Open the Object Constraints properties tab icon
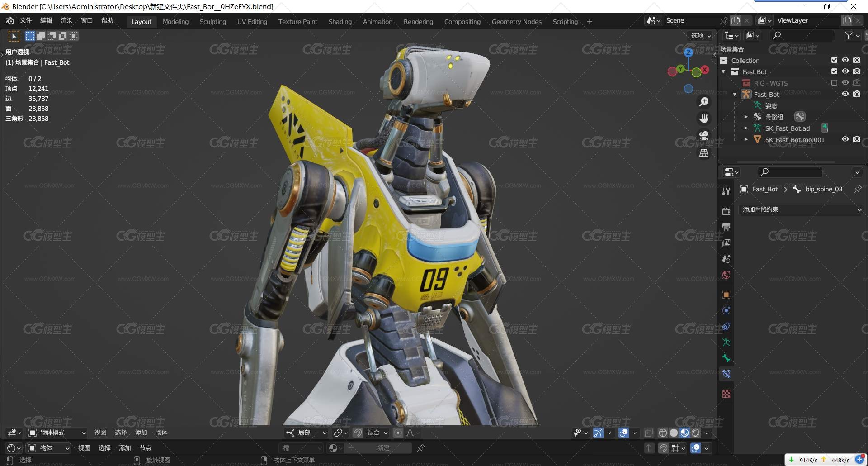The width and height of the screenshot is (868, 466). coord(726,326)
